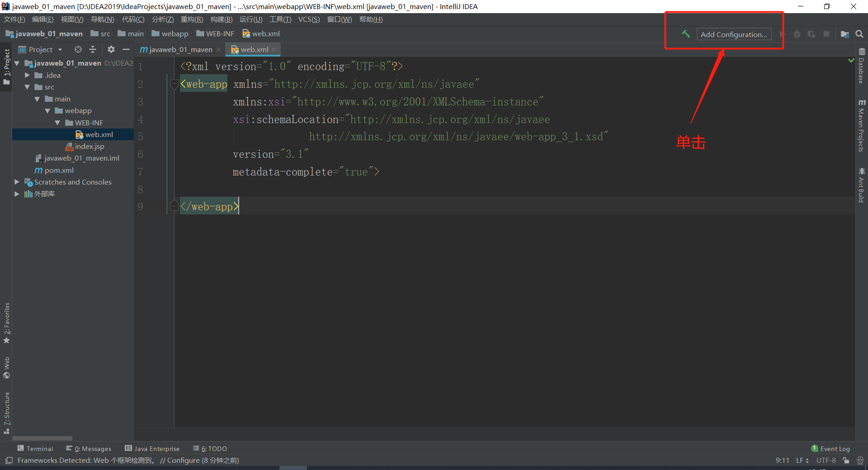Collapse all nodes in the Project panel
The width and height of the screenshot is (868, 470).
[93, 49]
